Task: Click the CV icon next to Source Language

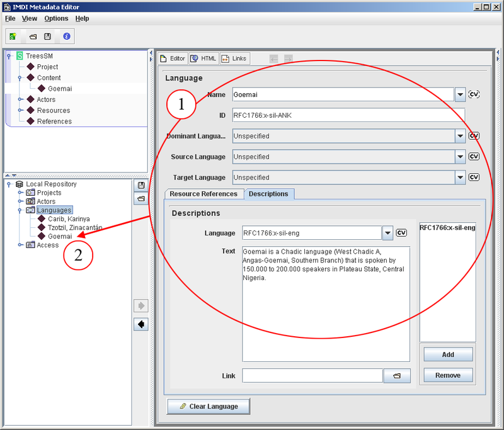Action: tap(474, 156)
